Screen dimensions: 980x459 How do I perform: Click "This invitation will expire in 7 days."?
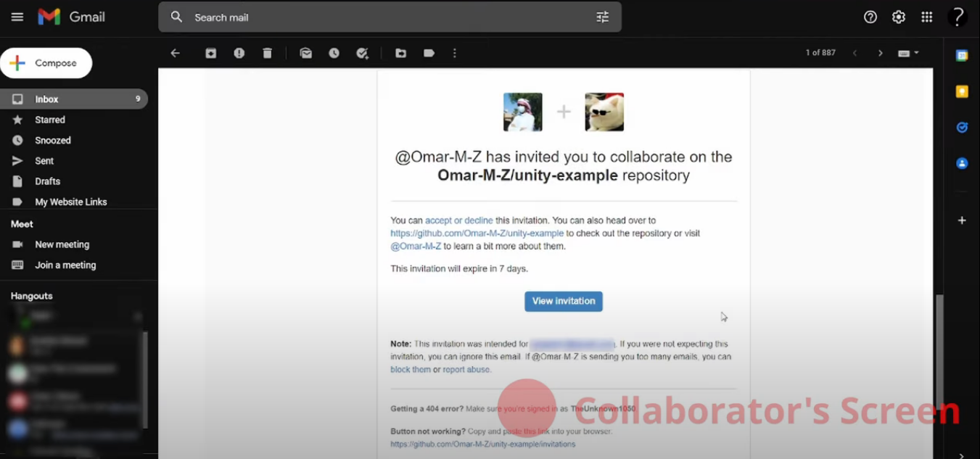point(459,269)
